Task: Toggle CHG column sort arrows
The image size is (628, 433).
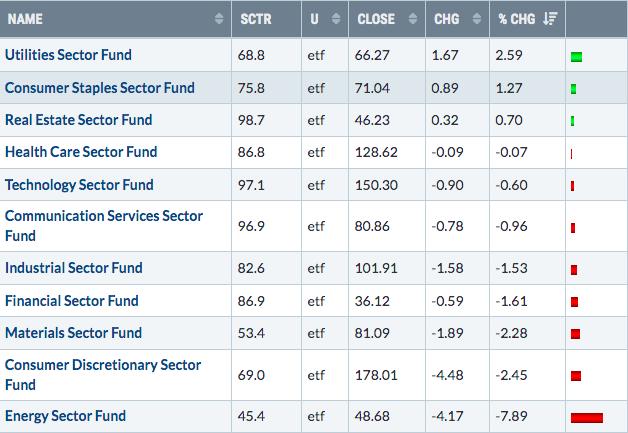Action: [477, 18]
